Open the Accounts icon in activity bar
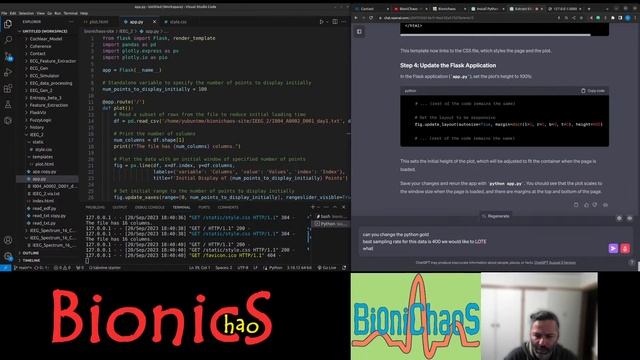Image resolution: width=640 pixels, height=360 pixels. 8,240
